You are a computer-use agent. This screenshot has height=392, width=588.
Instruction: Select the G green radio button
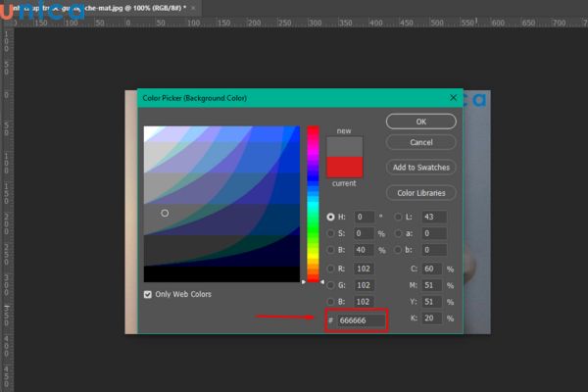(x=330, y=284)
